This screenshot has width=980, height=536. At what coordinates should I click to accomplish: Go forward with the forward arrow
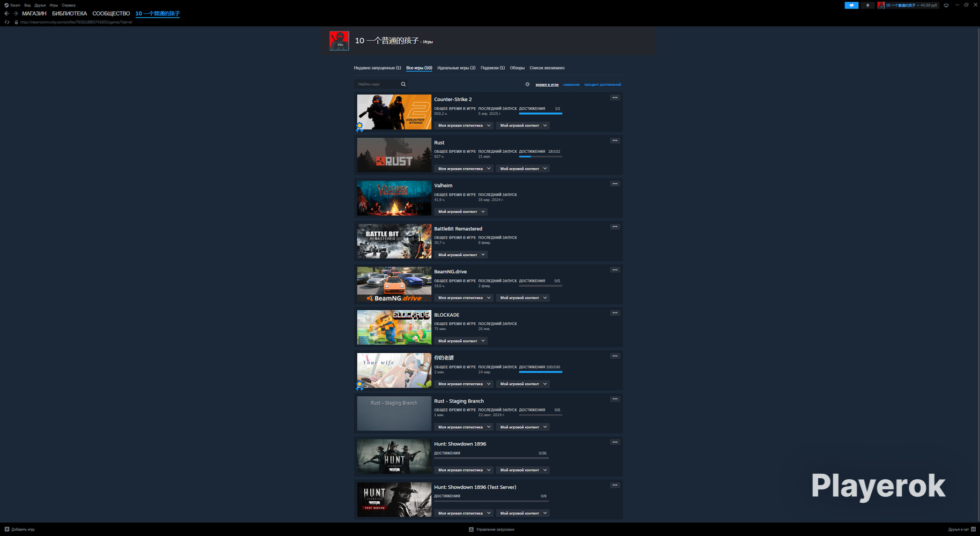[16, 13]
